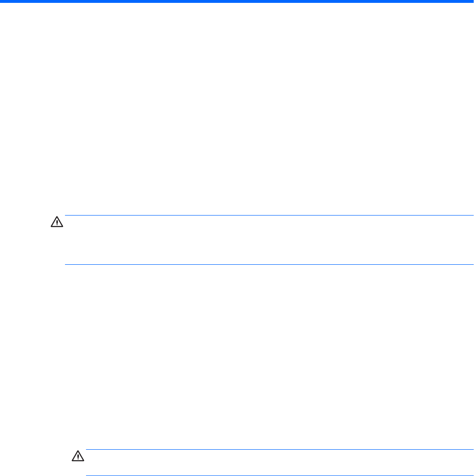The height and width of the screenshot is (476, 474).
Task: Click the blank page area below the header bar
Action: click(237, 96)
